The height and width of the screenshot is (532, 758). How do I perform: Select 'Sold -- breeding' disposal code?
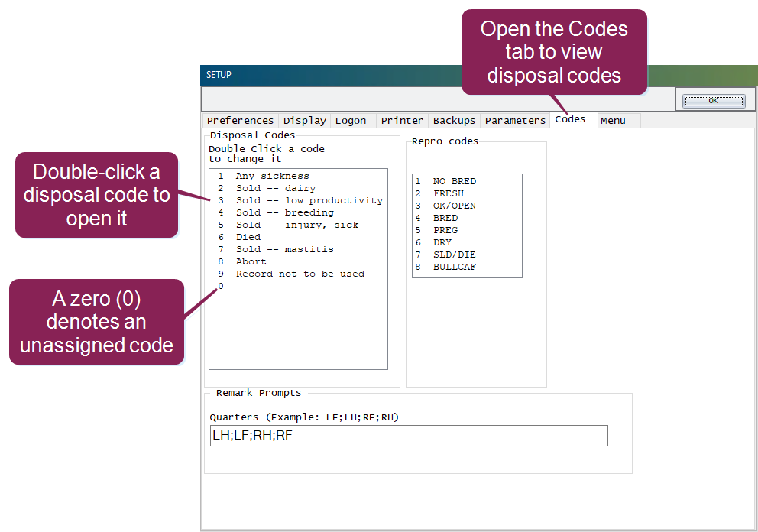click(298, 212)
